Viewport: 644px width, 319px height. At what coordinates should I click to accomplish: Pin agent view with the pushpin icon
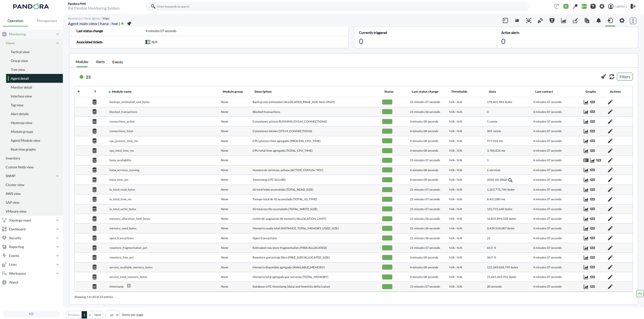pos(129,24)
